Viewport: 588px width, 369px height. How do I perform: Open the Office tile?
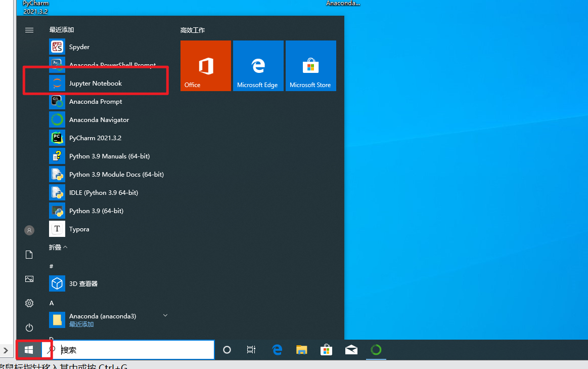coord(205,66)
